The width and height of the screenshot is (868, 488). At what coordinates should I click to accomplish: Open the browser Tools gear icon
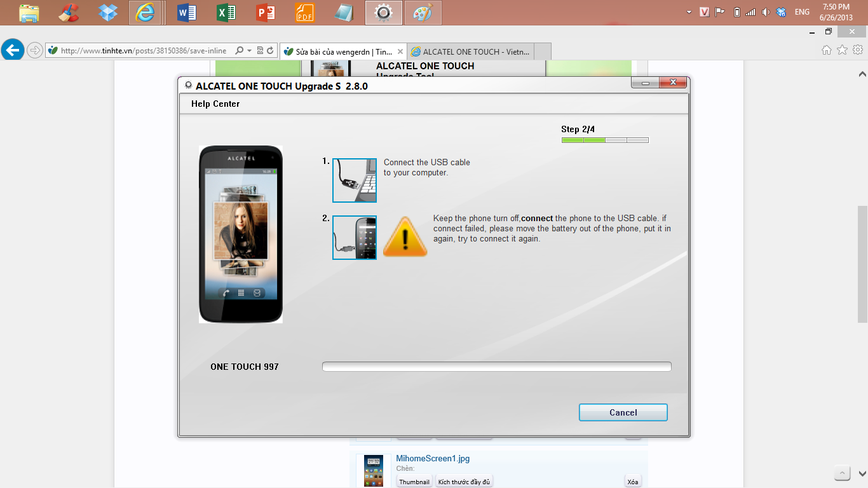858,50
